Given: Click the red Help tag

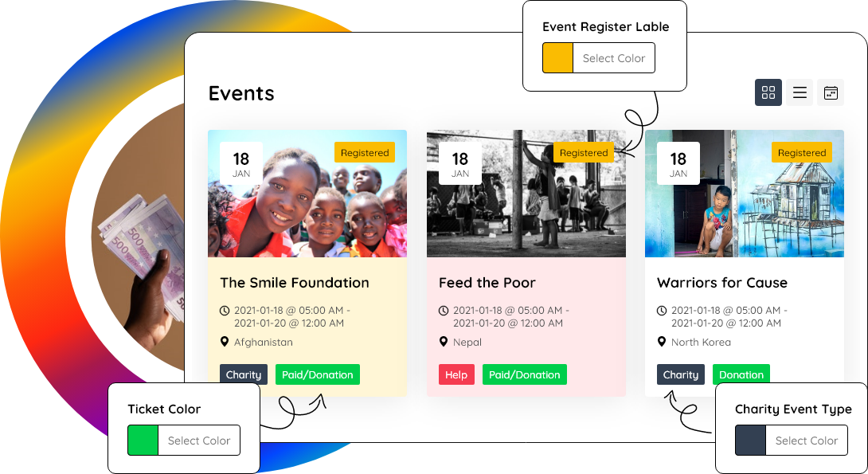Looking at the screenshot, I should tap(457, 375).
